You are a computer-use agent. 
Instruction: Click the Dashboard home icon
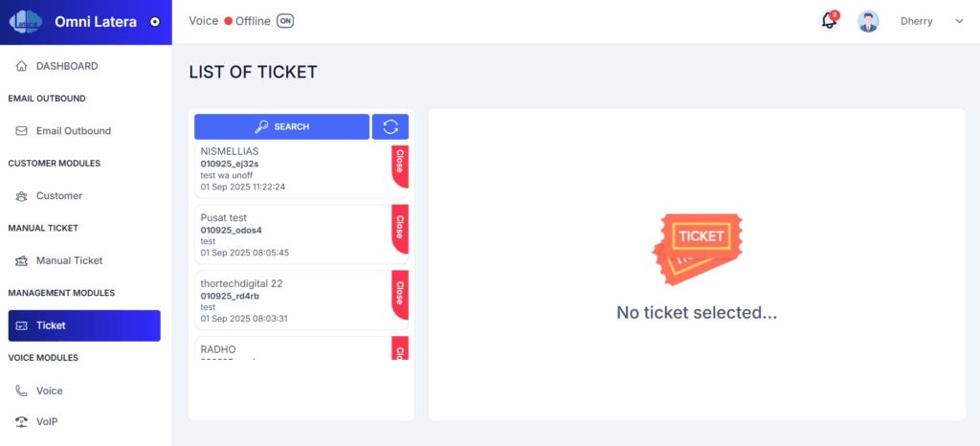21,66
